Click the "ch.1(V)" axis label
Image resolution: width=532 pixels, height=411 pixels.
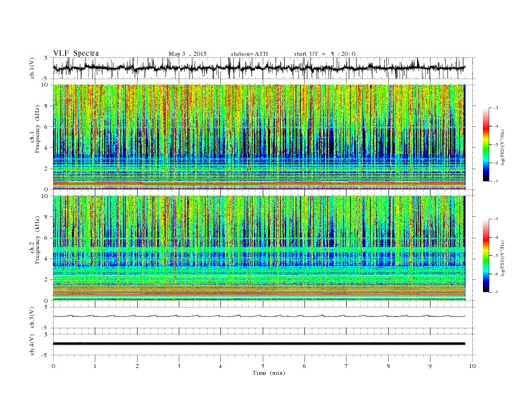click(x=32, y=68)
